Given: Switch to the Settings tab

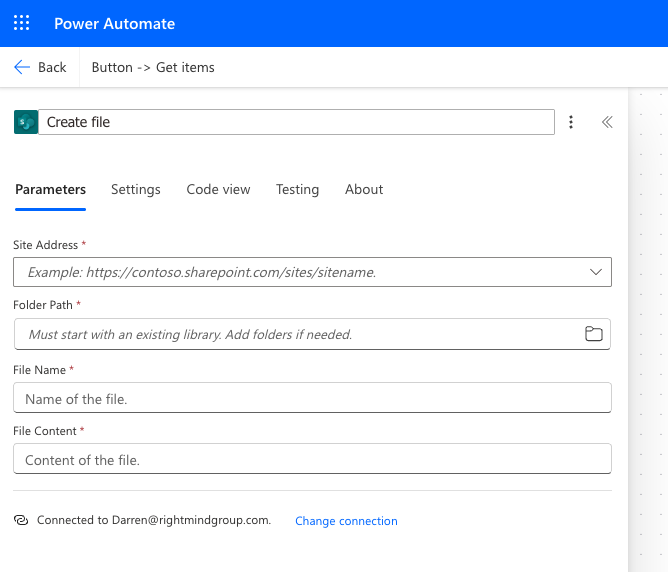Looking at the screenshot, I should (x=135, y=190).
